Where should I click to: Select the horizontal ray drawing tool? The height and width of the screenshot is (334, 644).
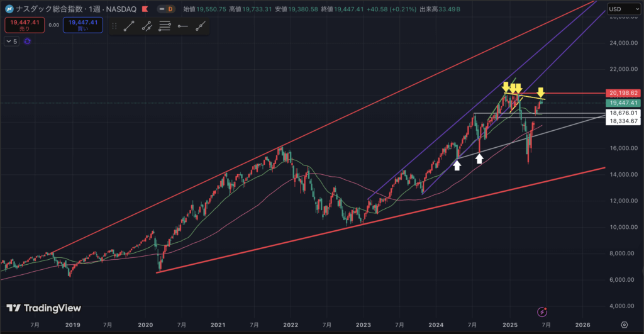click(183, 26)
